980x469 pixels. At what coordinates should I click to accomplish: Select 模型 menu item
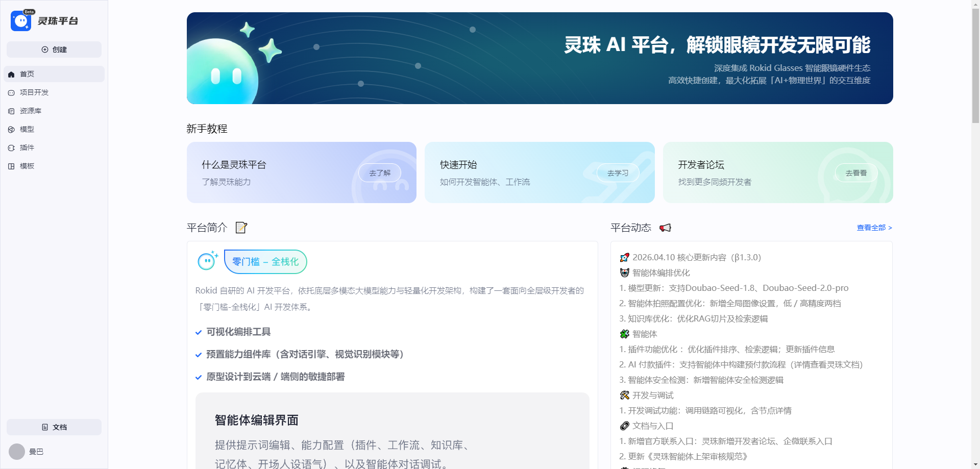[54, 129]
